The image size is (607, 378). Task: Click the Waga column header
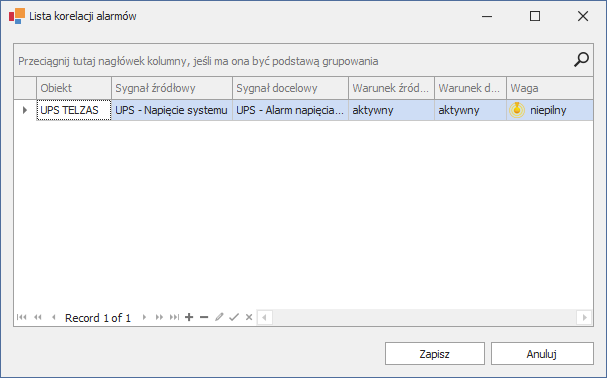click(550, 88)
